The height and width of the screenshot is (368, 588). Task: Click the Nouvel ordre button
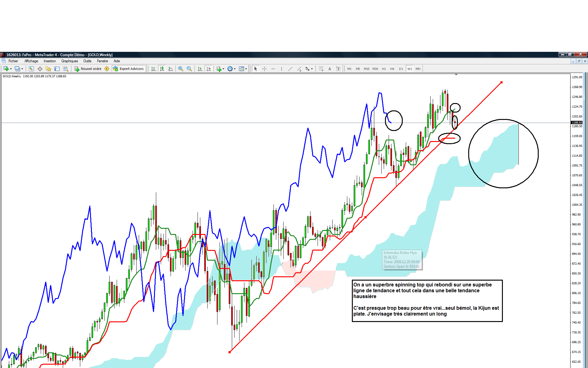click(88, 69)
